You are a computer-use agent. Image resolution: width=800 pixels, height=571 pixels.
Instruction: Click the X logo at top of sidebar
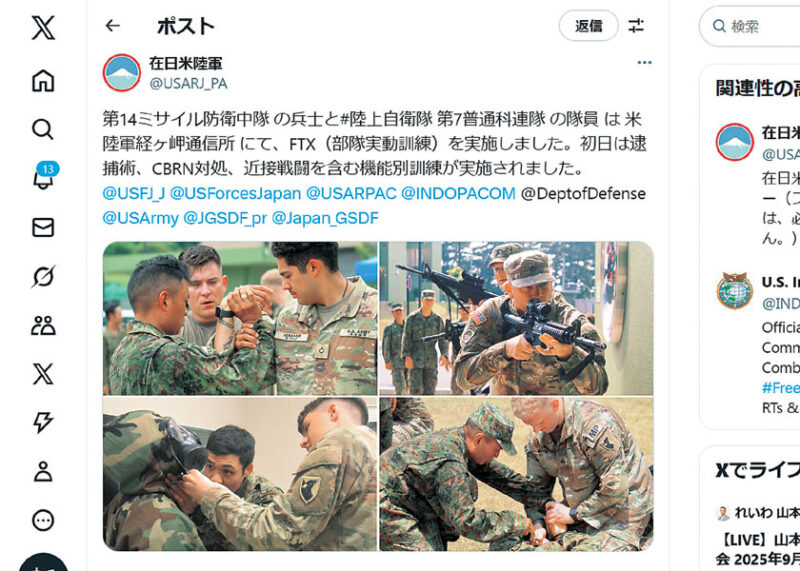[43, 28]
